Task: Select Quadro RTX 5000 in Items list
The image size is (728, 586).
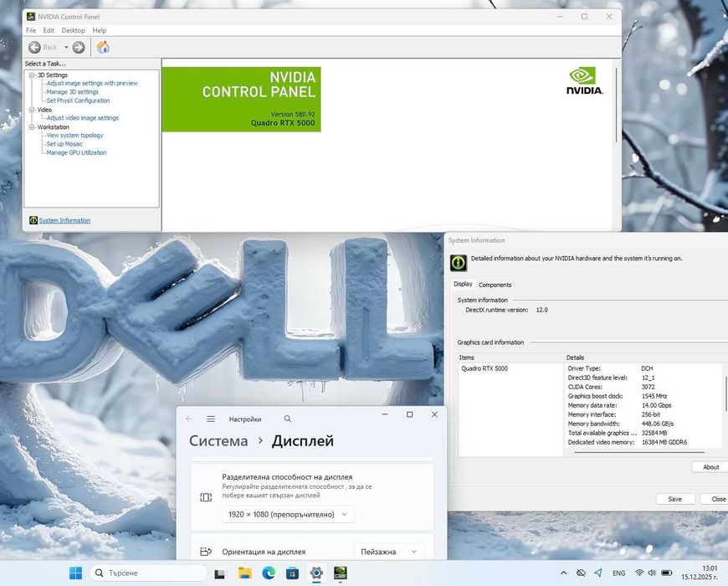Action: 484,368
